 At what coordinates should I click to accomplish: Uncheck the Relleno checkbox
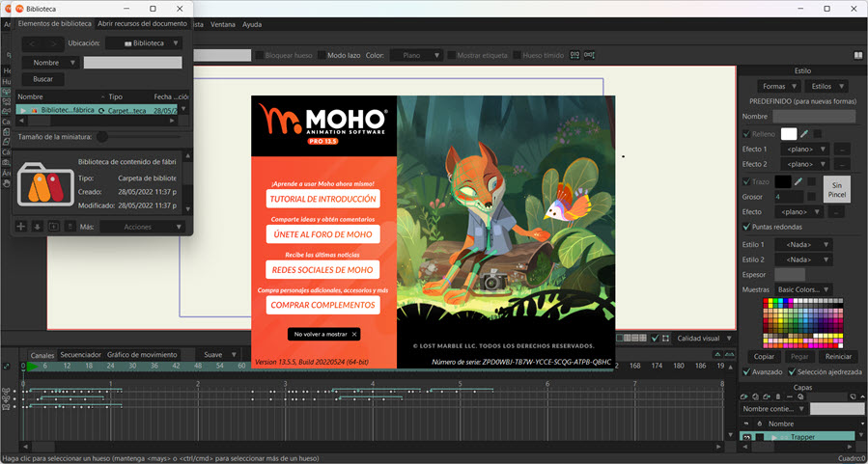pyautogui.click(x=746, y=134)
